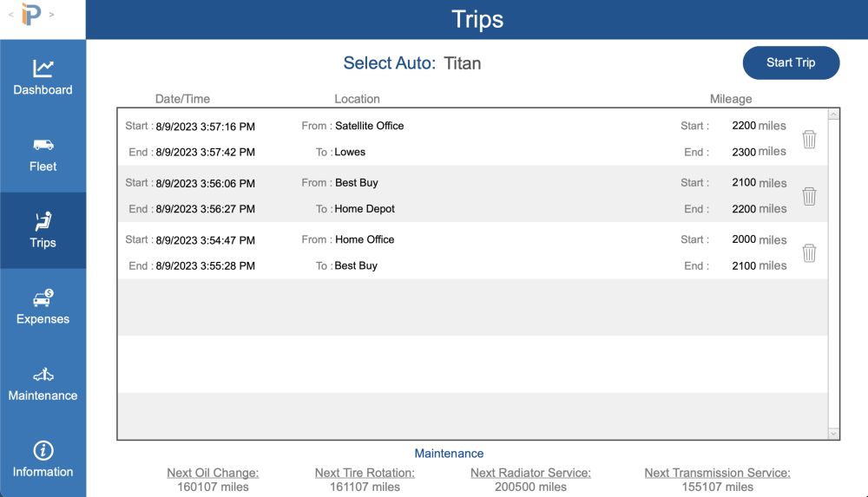Open the Next Transmission Service link
868x497 pixels.
717,473
